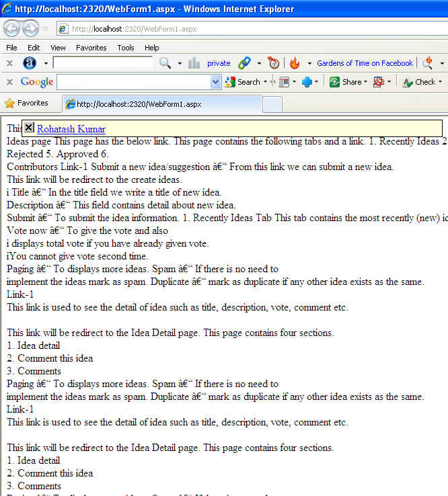Screen dimensions: 448x496
Task: Click the flame magnifier icon at toolbar end
Action: (428, 63)
